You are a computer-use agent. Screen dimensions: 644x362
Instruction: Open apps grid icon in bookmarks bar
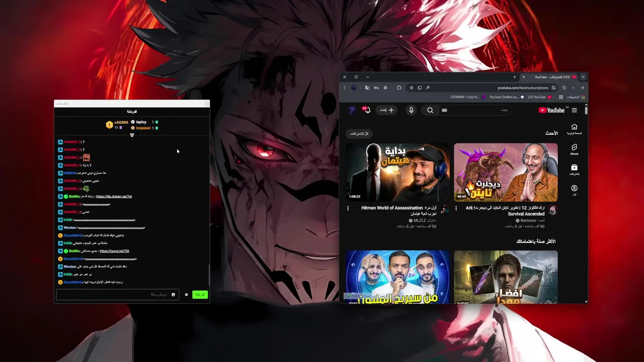[x=561, y=97]
